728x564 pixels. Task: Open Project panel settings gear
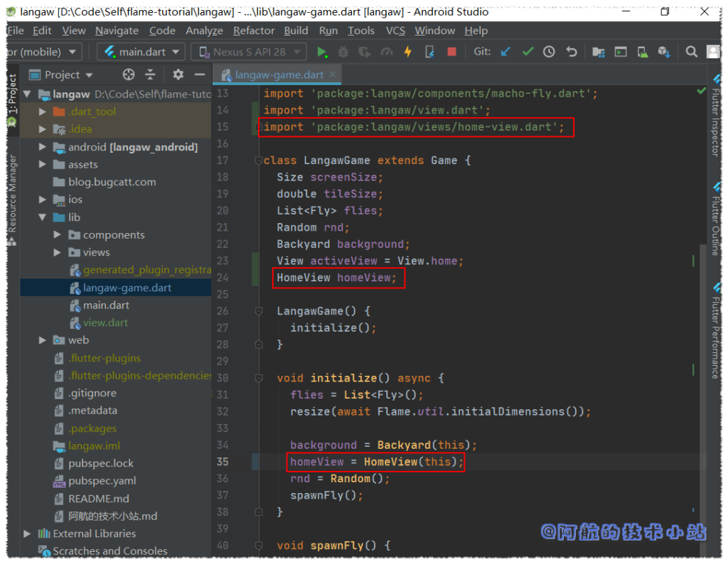[178, 75]
